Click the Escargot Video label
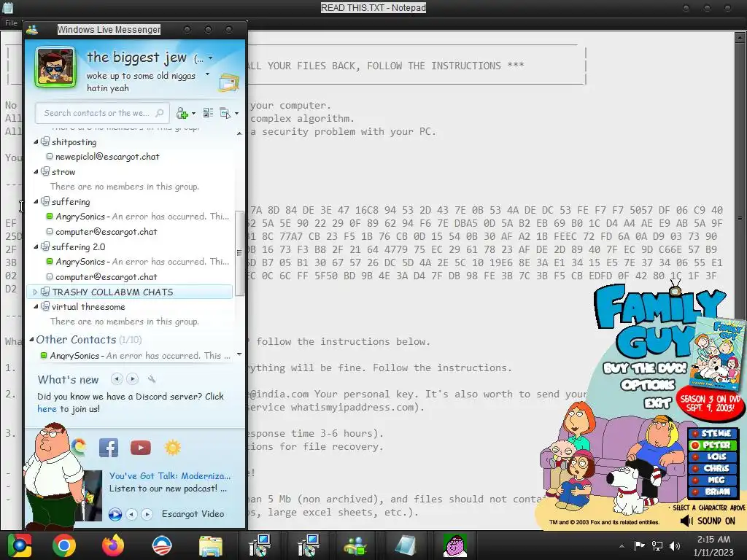 click(193, 514)
